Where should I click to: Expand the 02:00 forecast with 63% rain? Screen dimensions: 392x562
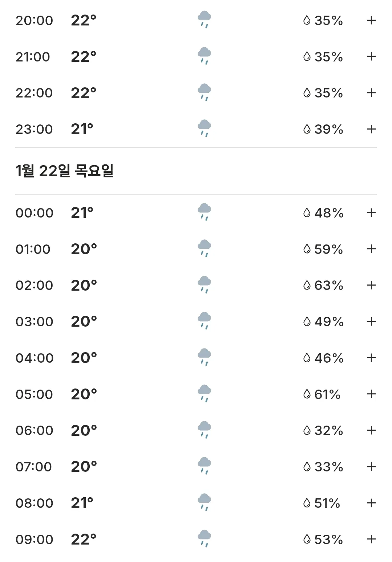pos(371,285)
